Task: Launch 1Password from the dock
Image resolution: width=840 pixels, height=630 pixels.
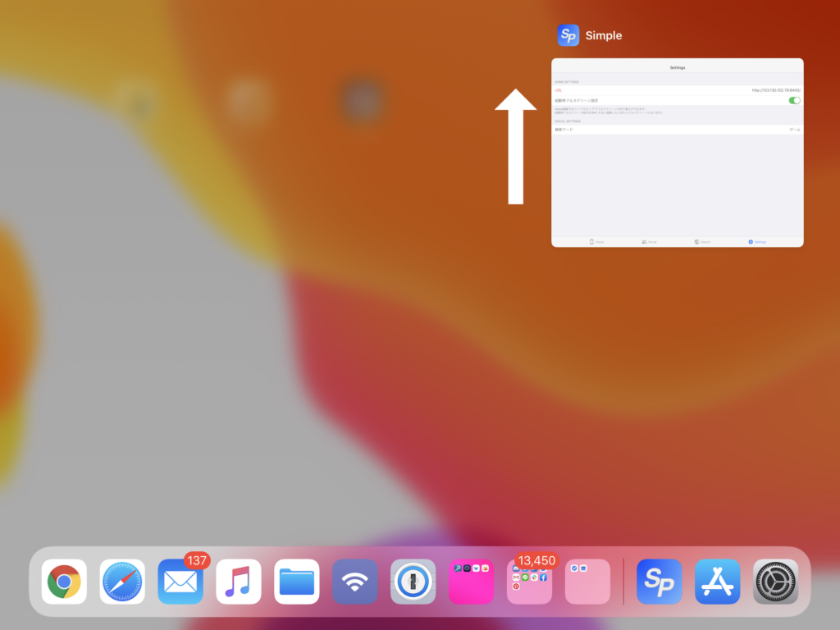Action: 413,582
